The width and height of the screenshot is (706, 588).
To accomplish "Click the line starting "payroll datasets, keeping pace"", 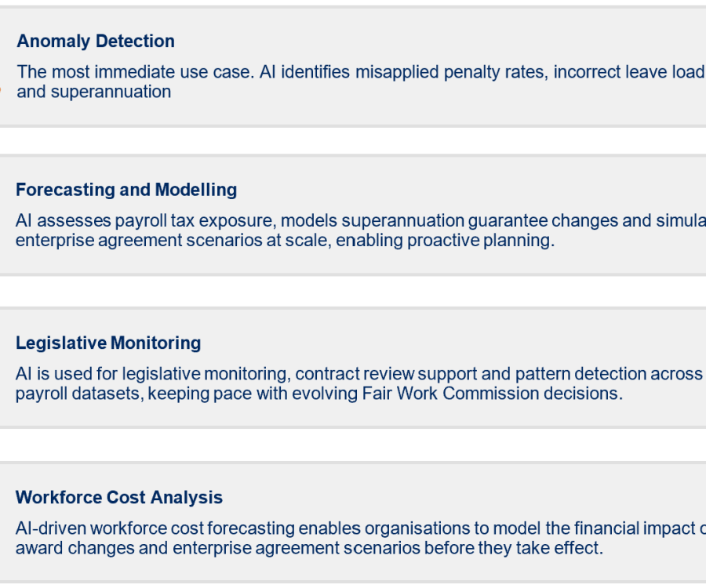I will [319, 394].
